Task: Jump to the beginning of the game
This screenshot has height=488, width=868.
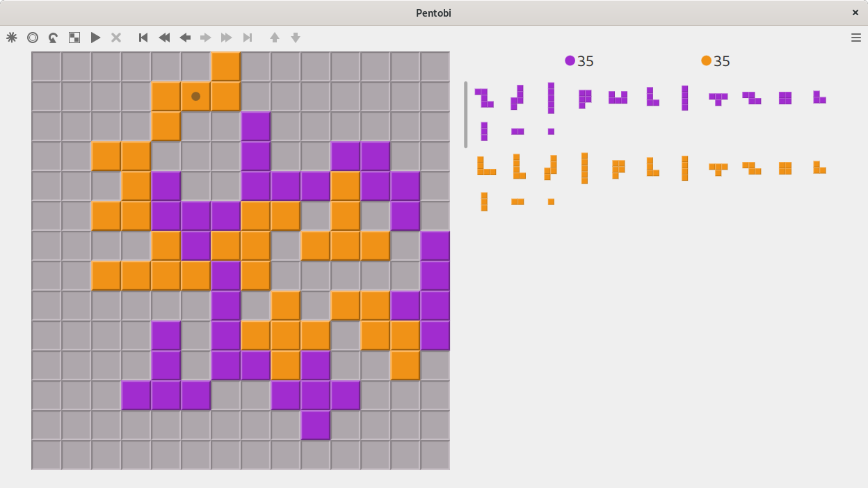Action: point(143,38)
